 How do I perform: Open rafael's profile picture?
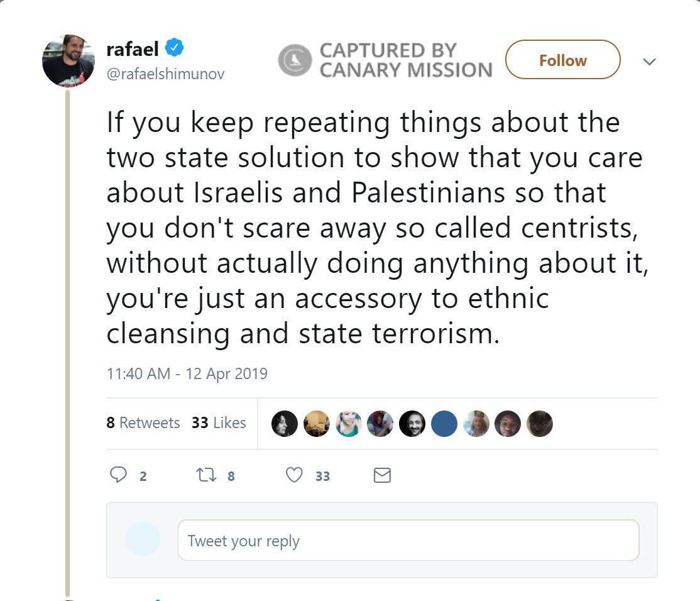(68, 61)
